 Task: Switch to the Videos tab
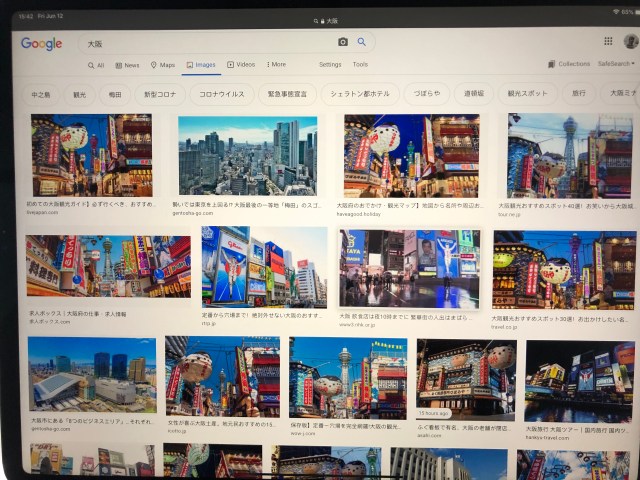pyautogui.click(x=241, y=65)
